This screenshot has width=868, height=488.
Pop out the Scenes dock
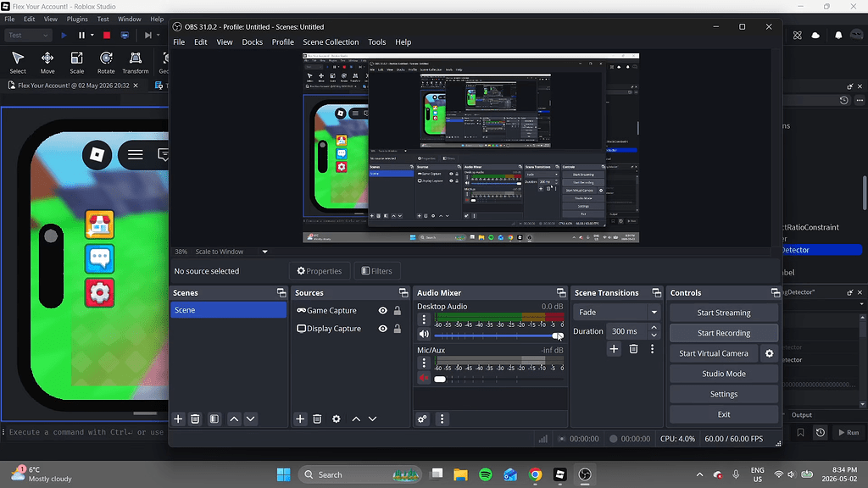point(281,292)
